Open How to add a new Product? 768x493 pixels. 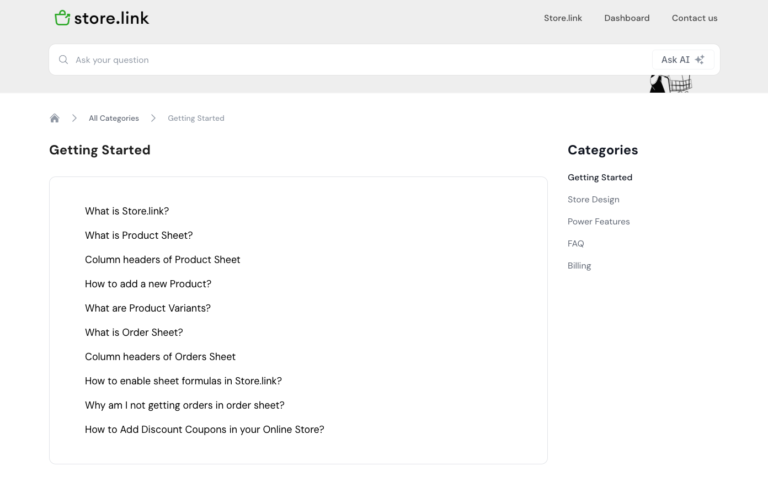click(x=148, y=284)
